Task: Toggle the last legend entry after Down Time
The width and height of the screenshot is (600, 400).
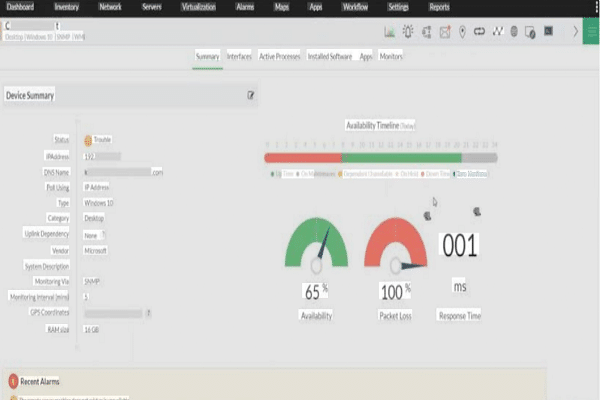Action: tap(470, 174)
